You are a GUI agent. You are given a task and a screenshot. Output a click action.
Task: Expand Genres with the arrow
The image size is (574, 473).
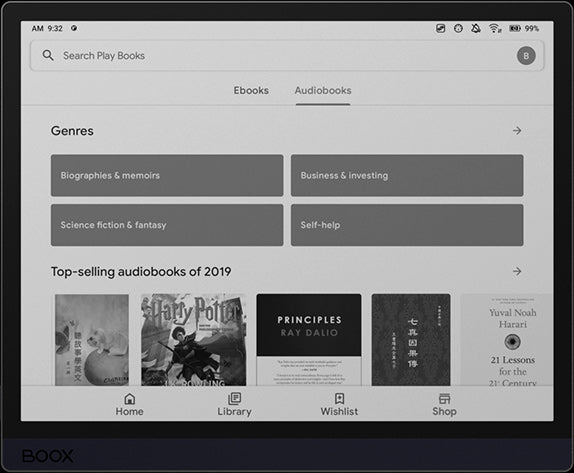click(517, 131)
